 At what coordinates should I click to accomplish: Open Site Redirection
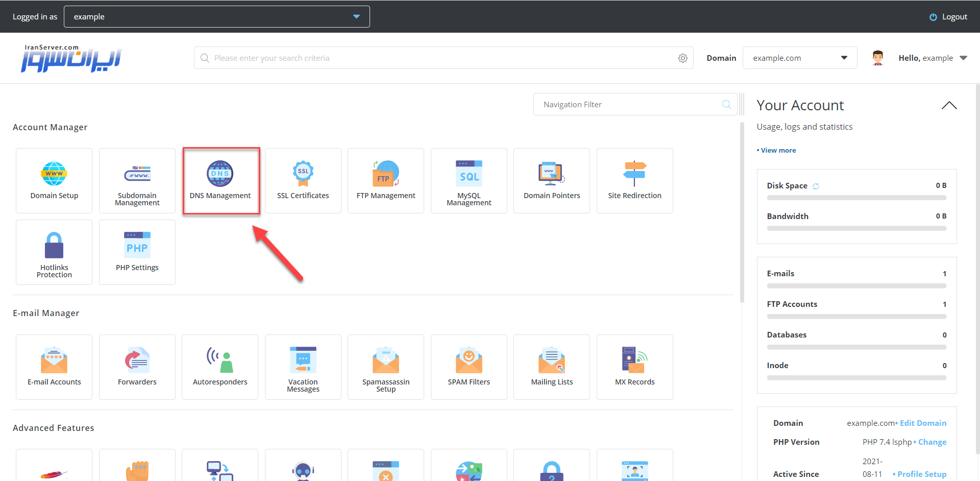635,181
